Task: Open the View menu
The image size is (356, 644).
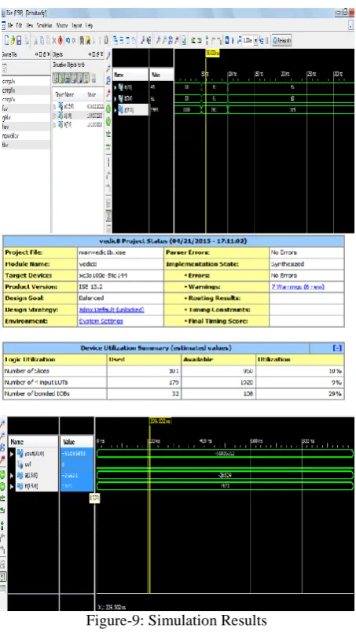Action: click(x=30, y=25)
